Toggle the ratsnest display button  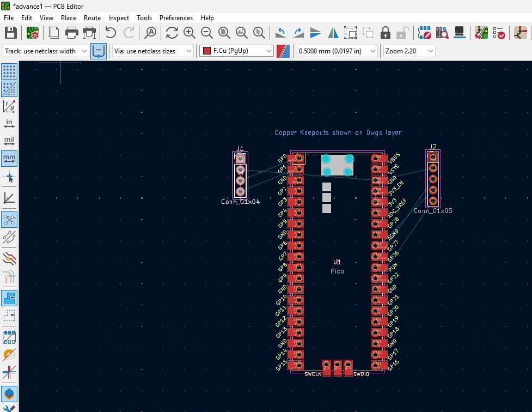9,220
